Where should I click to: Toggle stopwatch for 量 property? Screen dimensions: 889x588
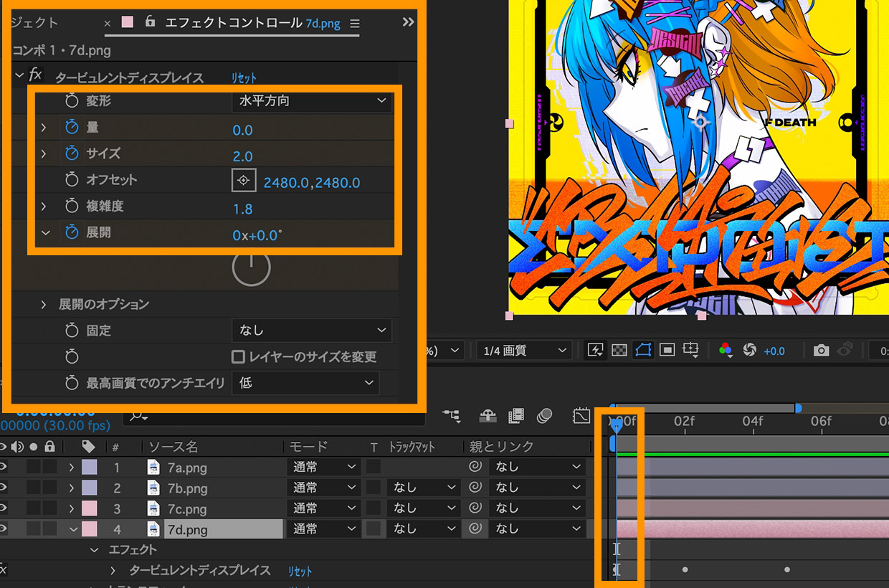(x=71, y=128)
